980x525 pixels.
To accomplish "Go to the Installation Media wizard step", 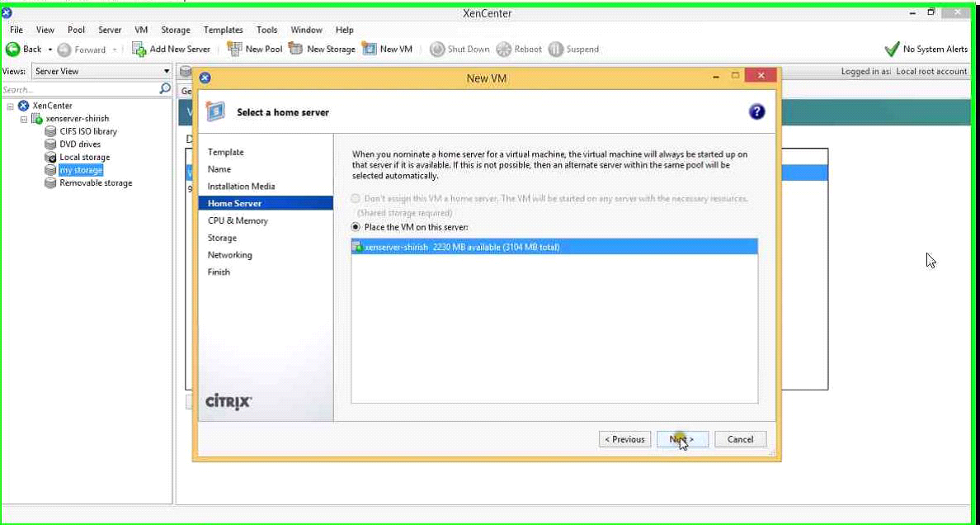I will tap(241, 186).
